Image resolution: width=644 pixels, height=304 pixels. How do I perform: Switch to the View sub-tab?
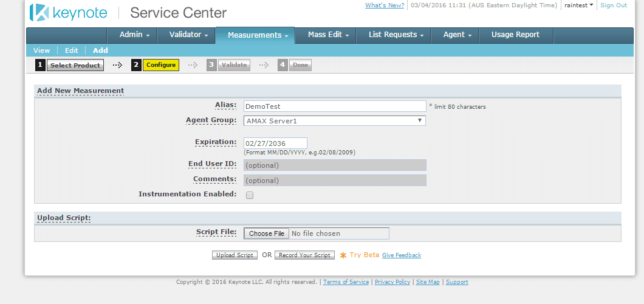[41, 50]
